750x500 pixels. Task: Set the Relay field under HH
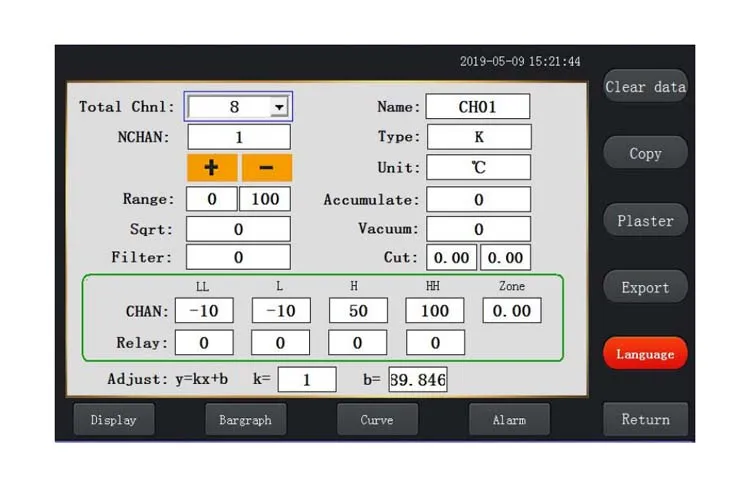click(435, 342)
